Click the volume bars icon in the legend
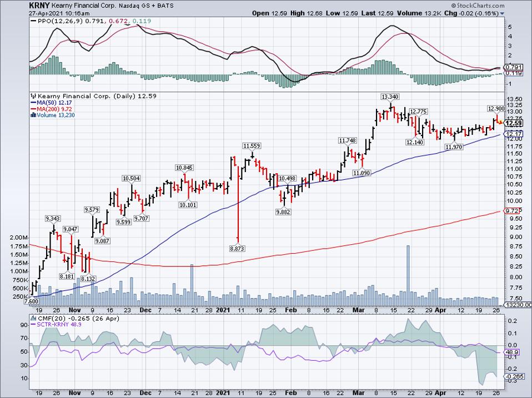532x398 pixels. pos(33,115)
